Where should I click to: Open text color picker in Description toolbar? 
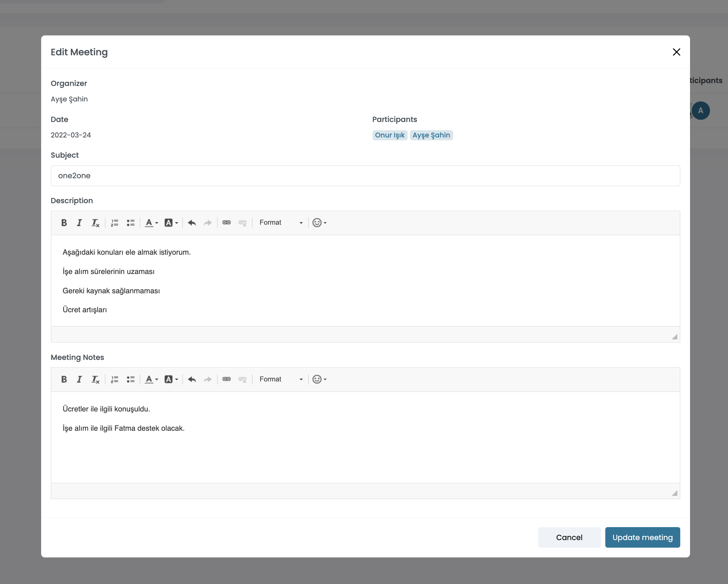tap(151, 223)
